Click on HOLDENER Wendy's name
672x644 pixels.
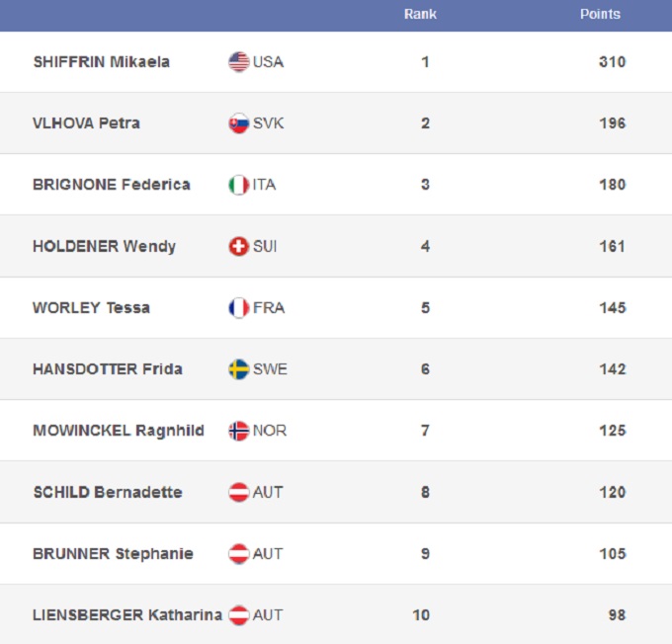click(x=104, y=246)
